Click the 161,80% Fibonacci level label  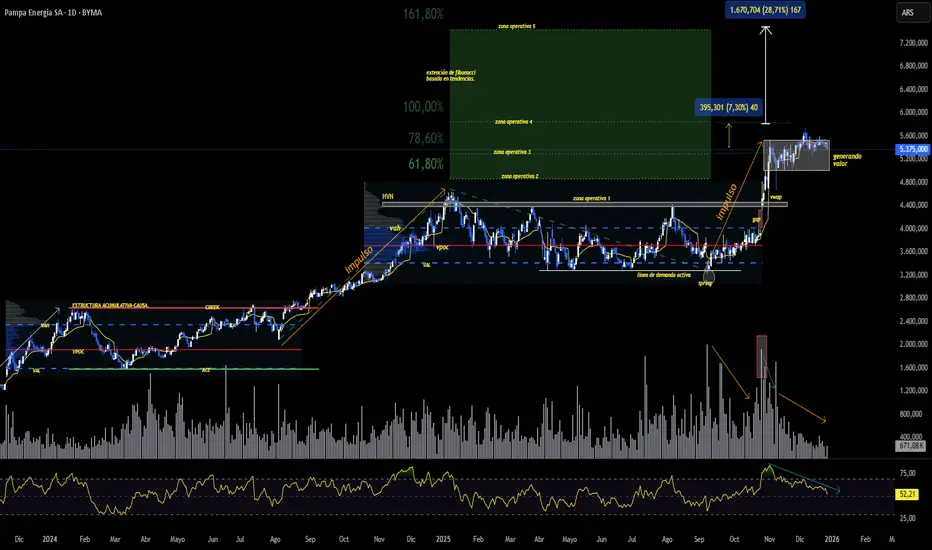[x=423, y=14]
